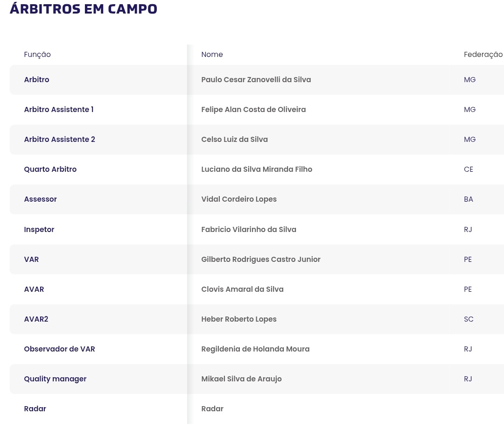504x429 pixels.
Task: Click the Função column header
Action: 37,55
